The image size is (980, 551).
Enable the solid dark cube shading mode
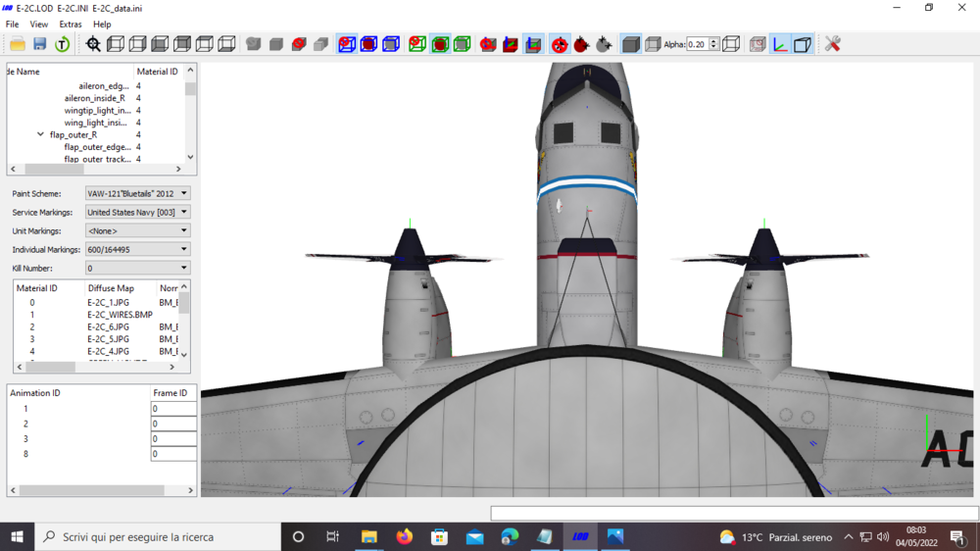click(x=630, y=44)
